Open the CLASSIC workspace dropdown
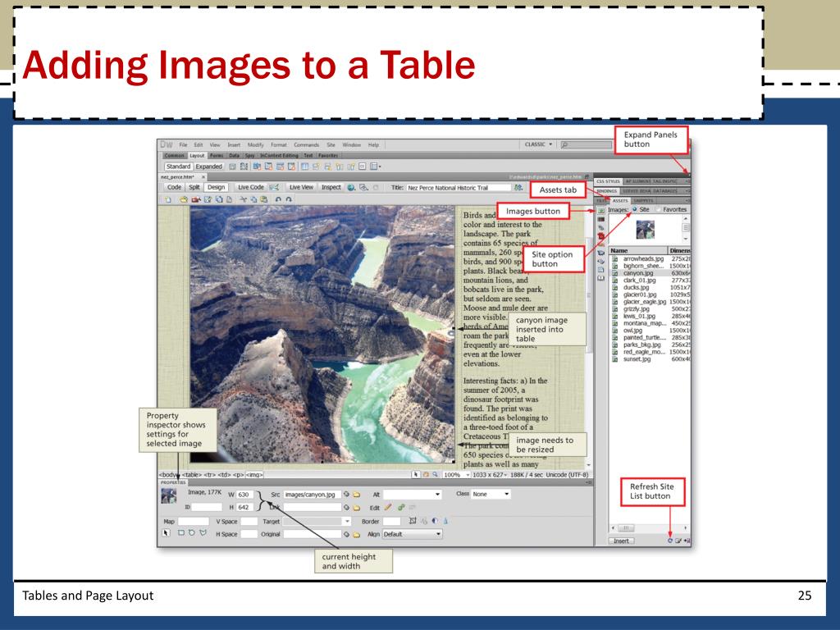The width and height of the screenshot is (840, 630). 538,144
